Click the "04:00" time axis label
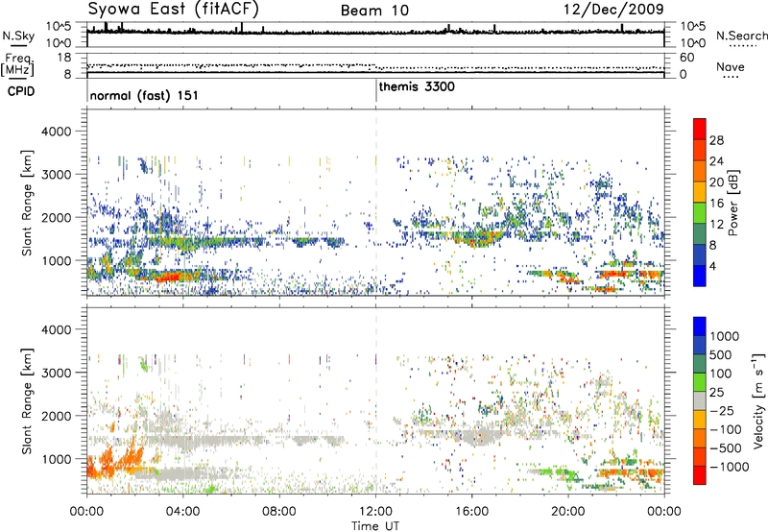The width and height of the screenshot is (768, 532). coord(182,512)
